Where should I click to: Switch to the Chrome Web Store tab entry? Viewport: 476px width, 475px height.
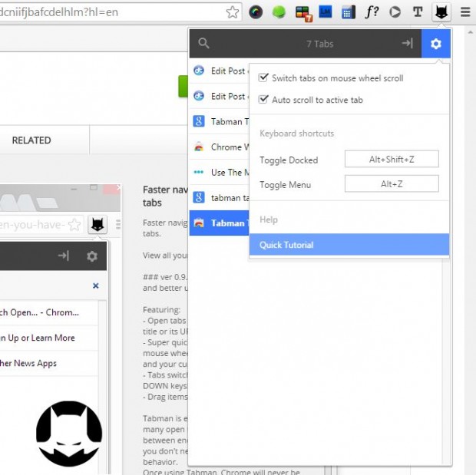click(x=219, y=147)
